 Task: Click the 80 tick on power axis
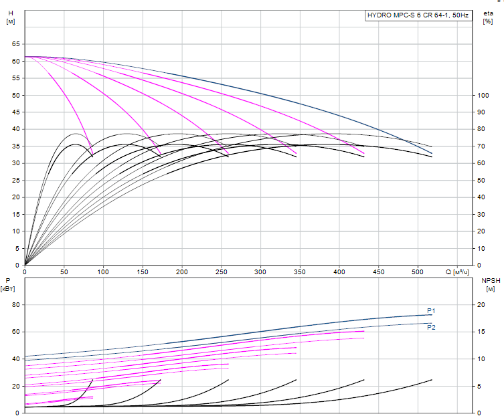tap(15, 305)
